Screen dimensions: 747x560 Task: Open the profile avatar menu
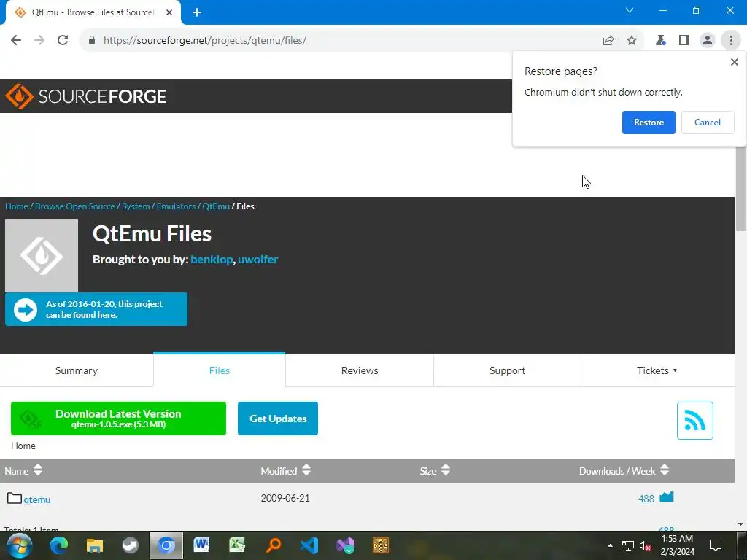coord(708,41)
